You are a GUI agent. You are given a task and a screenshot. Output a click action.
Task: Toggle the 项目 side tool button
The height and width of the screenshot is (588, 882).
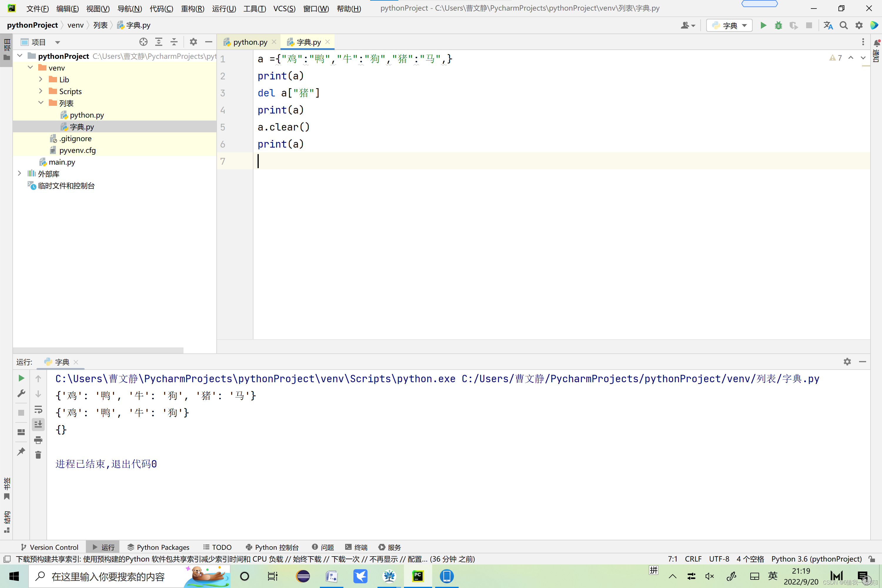pos(6,50)
